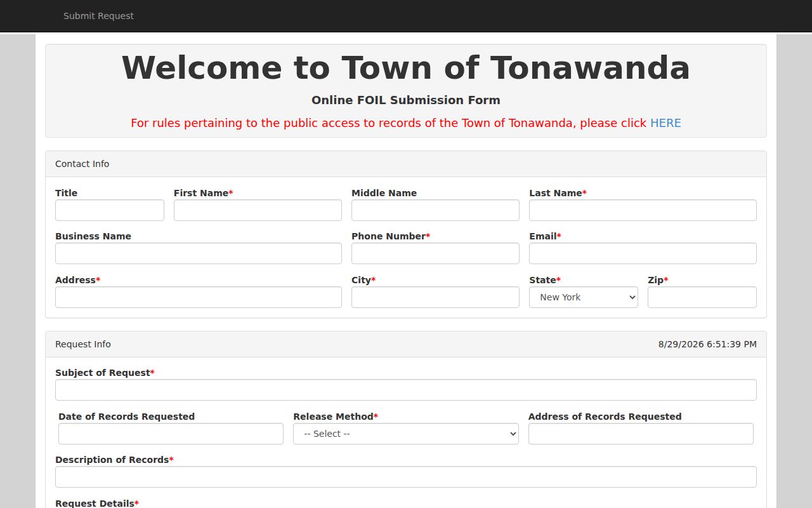Click the Request Info panel heading
The width and height of the screenshot is (812, 508).
(406, 344)
